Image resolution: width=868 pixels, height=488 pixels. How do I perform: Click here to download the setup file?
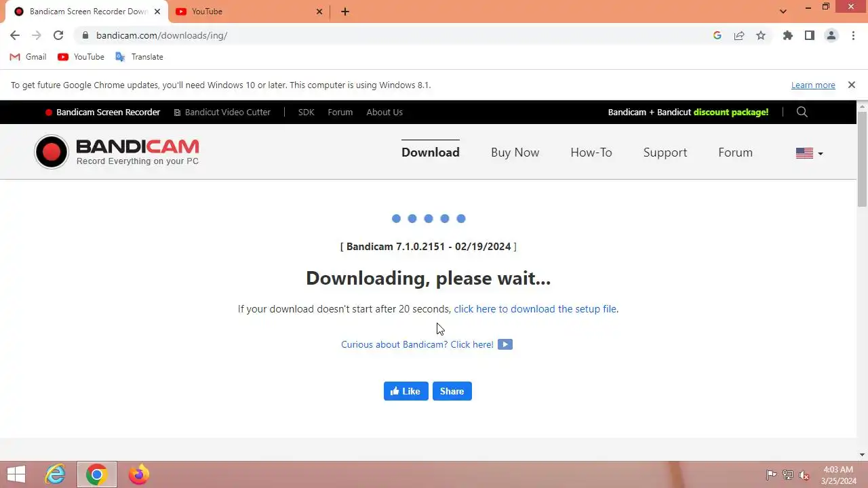click(535, 308)
